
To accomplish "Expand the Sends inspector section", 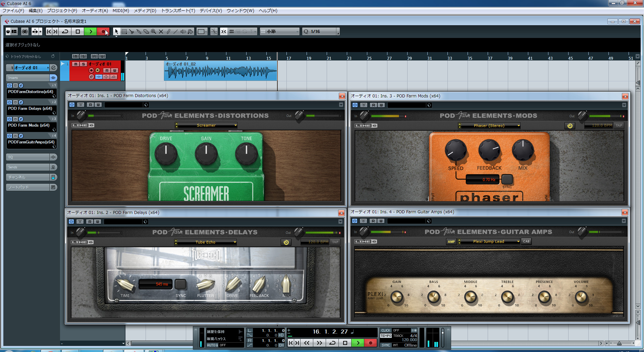I will coord(31,167).
